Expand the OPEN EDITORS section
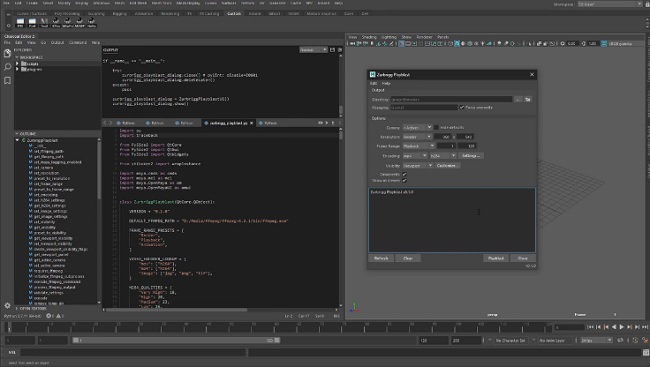The height and width of the screenshot is (367, 650). [x=17, y=309]
